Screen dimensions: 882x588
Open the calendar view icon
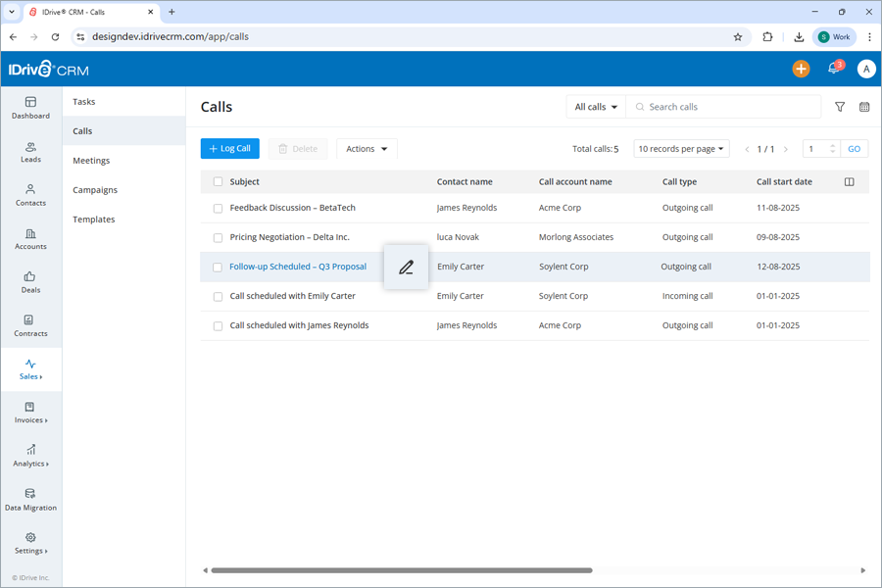863,106
